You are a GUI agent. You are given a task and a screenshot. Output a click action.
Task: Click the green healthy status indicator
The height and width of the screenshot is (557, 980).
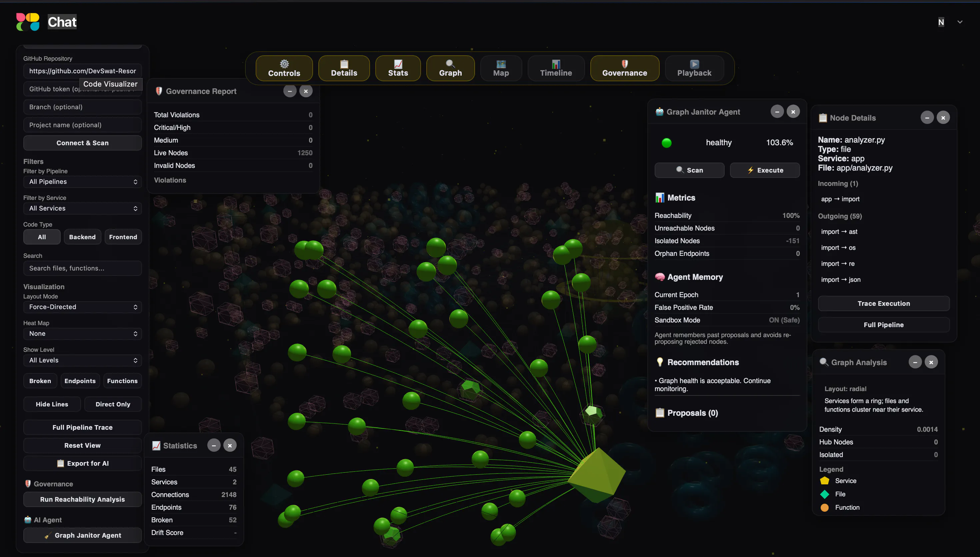[x=666, y=143]
